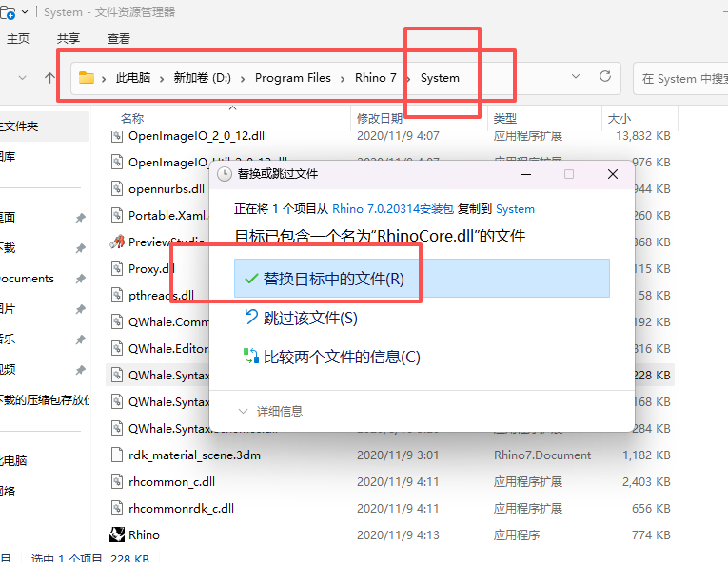Navigate to Program Files in breadcrumb
The width and height of the screenshot is (728, 562).
pos(292,78)
